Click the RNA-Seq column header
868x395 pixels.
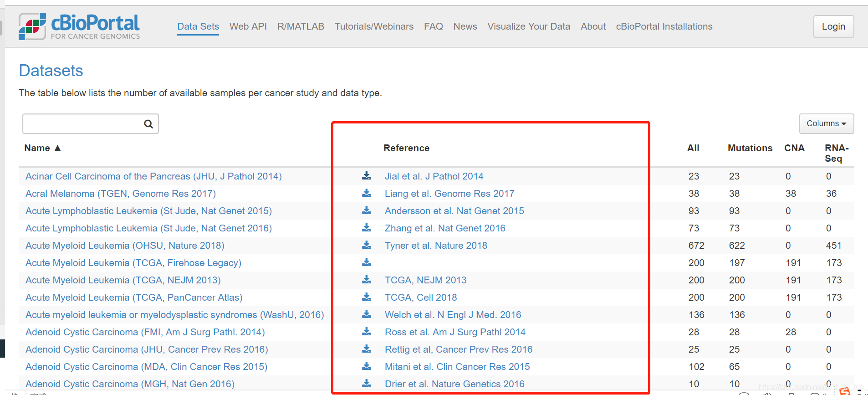(837, 153)
